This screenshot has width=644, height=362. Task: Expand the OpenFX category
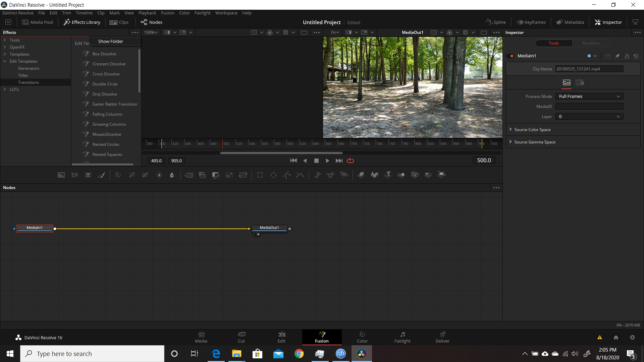5,47
